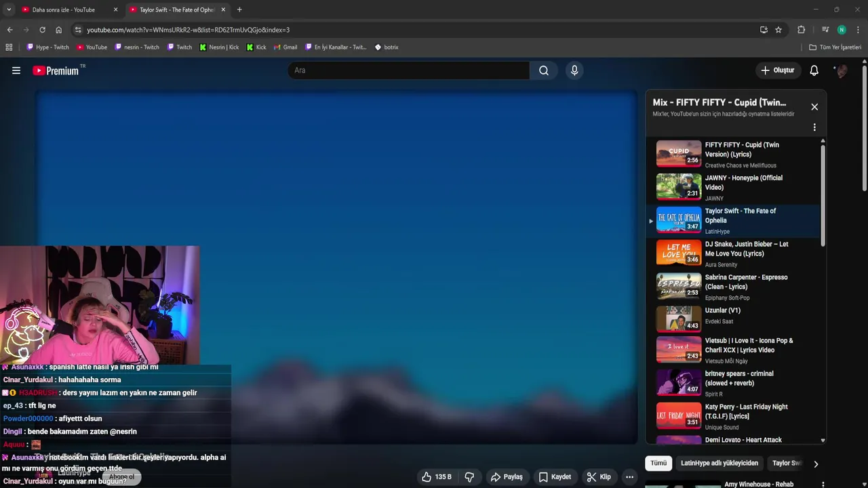Viewport: 868px width, 488px height.
Task: Type in the Ara search field
Action: coord(409,70)
